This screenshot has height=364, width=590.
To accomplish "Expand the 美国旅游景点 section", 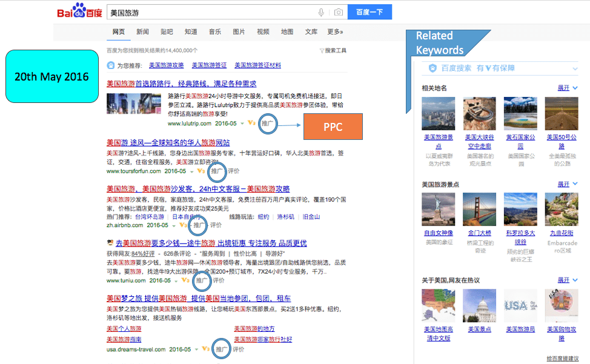I will [x=564, y=184].
